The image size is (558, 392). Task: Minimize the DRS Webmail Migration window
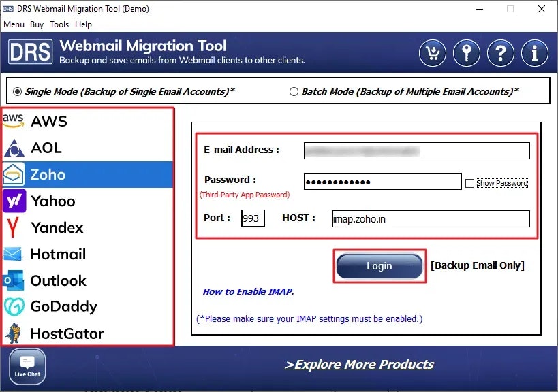[480, 9]
